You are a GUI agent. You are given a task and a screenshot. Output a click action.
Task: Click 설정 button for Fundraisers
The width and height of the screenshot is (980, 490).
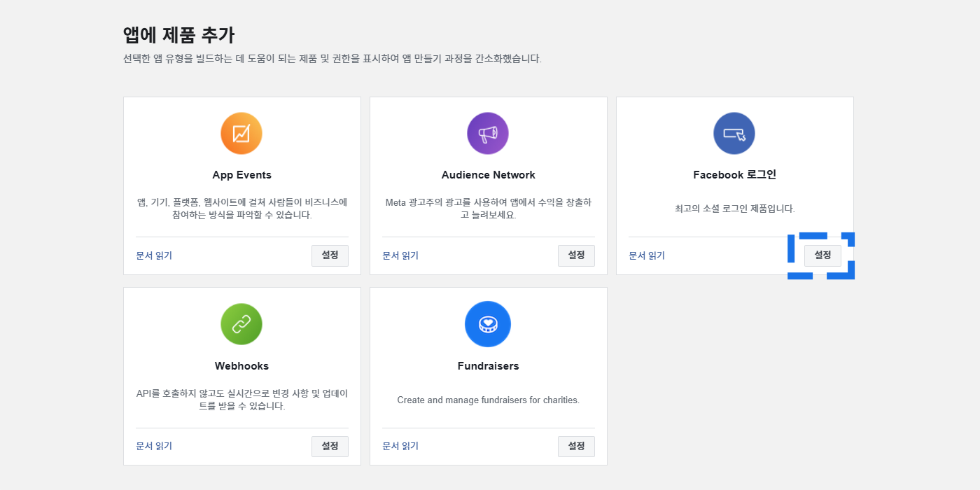point(576,447)
